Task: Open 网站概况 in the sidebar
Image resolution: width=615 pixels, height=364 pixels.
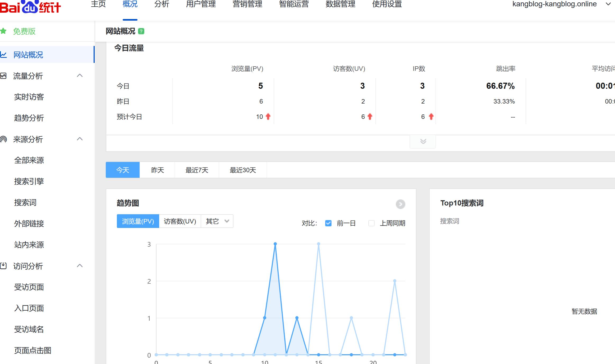Action: [x=47, y=55]
